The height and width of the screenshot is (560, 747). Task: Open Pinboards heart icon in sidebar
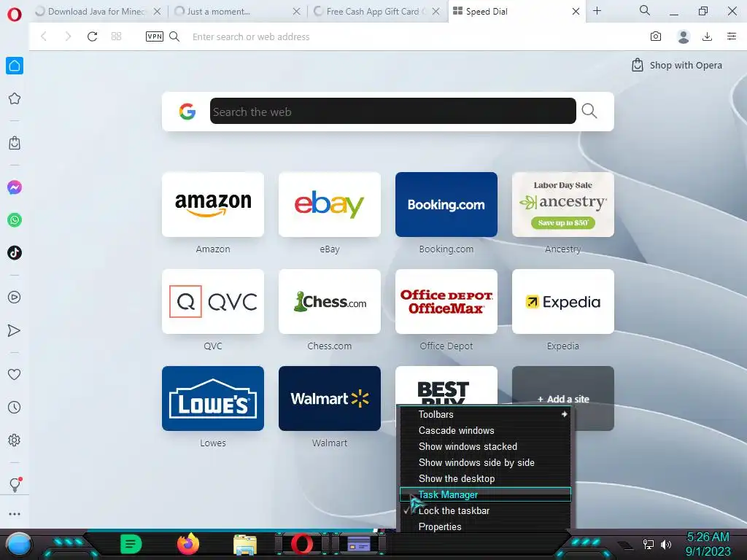15,374
